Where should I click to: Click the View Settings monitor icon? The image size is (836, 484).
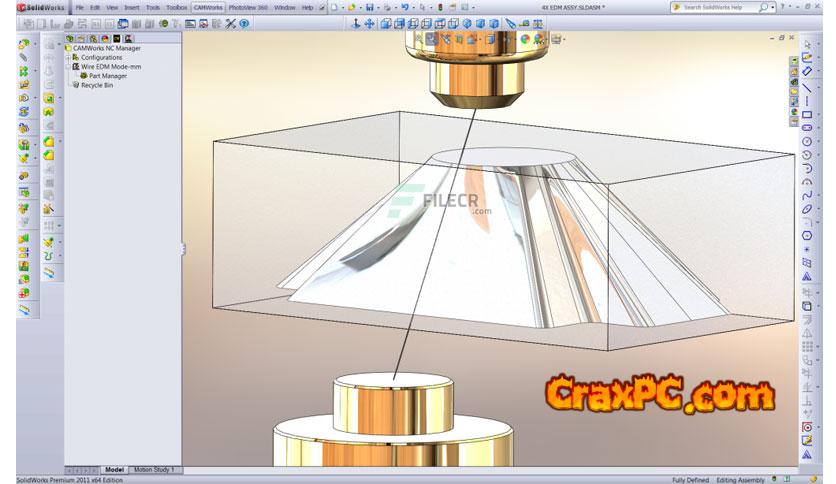coord(556,38)
